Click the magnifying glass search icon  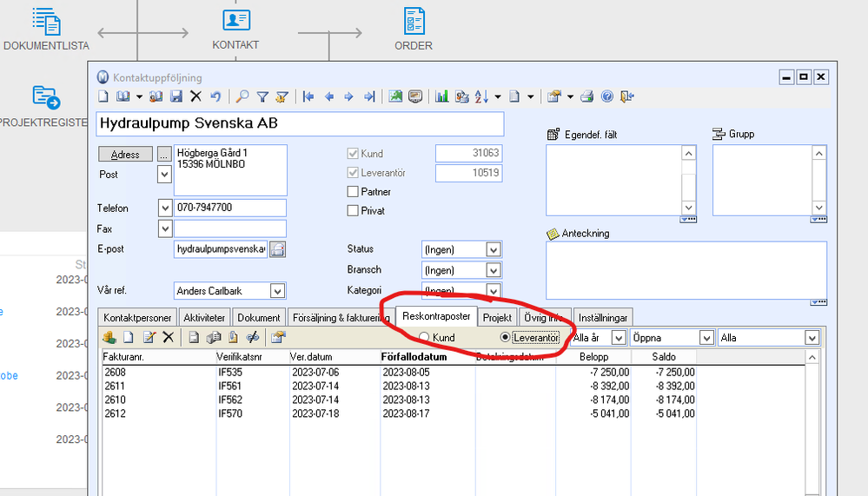242,97
